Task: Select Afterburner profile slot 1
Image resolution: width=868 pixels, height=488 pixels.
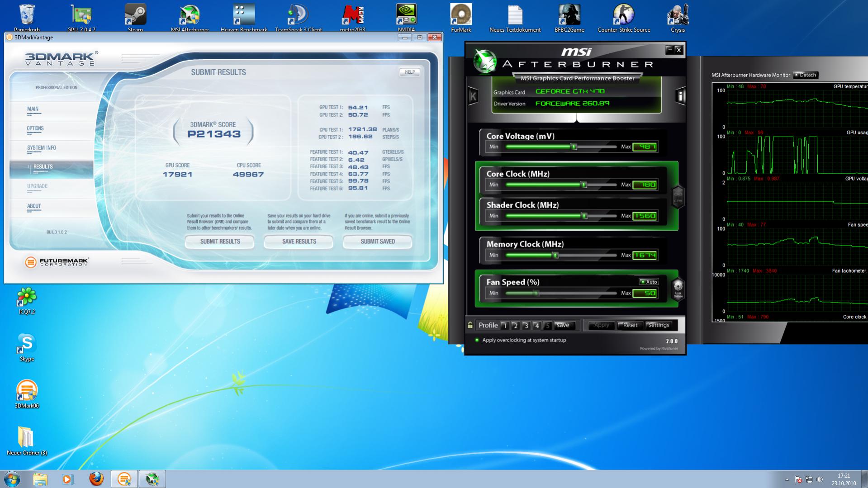Action: pyautogui.click(x=504, y=325)
